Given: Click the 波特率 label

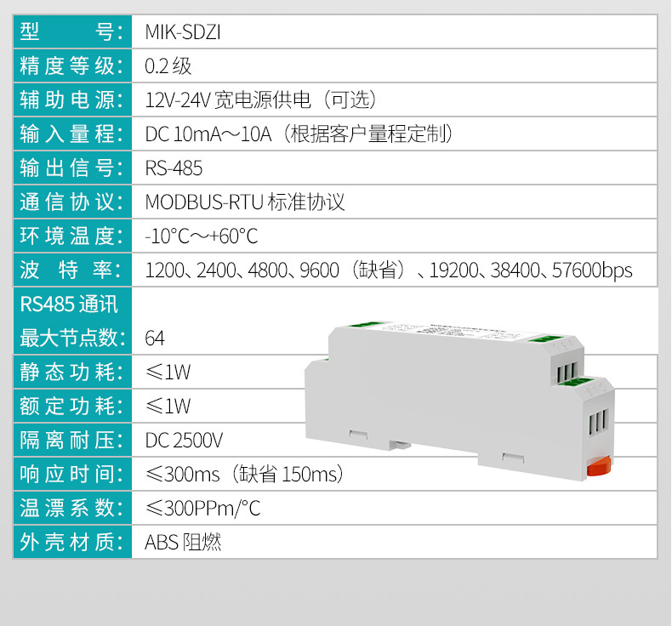Looking at the screenshot, I should (71, 270).
